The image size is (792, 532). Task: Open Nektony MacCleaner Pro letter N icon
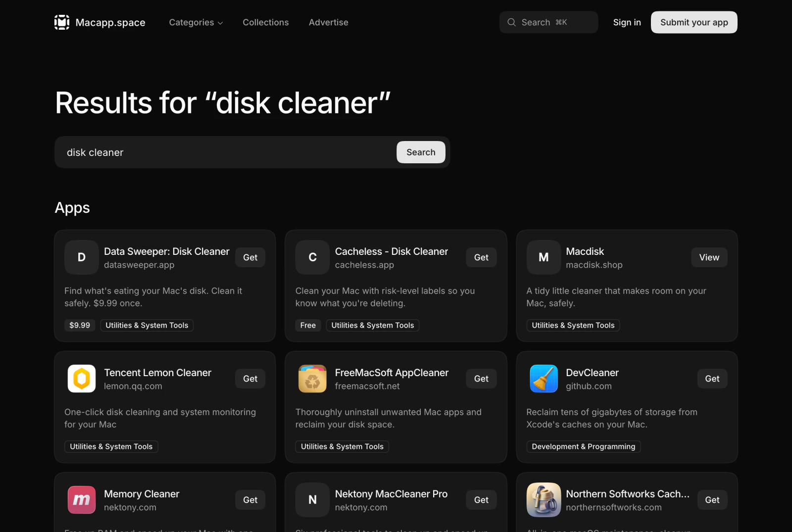pyautogui.click(x=312, y=500)
